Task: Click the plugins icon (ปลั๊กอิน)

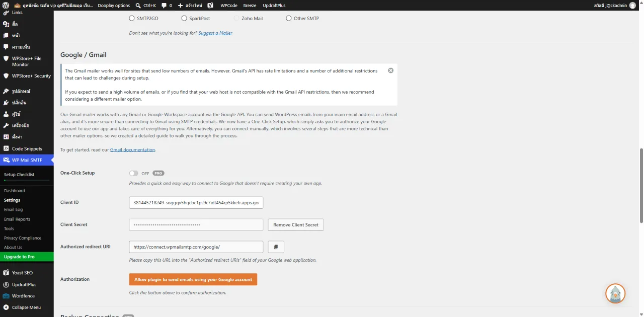Action: click(6, 103)
